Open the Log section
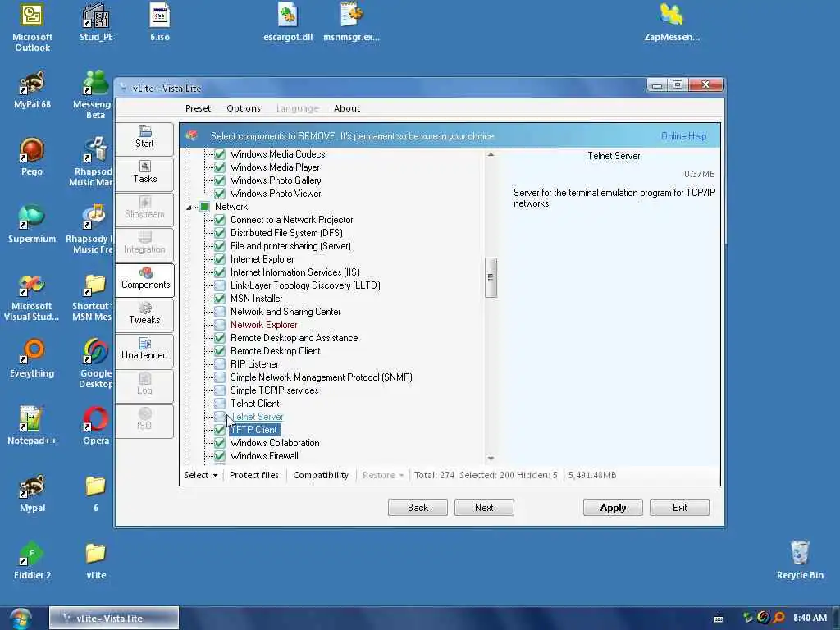This screenshot has height=630, width=840. [144, 386]
